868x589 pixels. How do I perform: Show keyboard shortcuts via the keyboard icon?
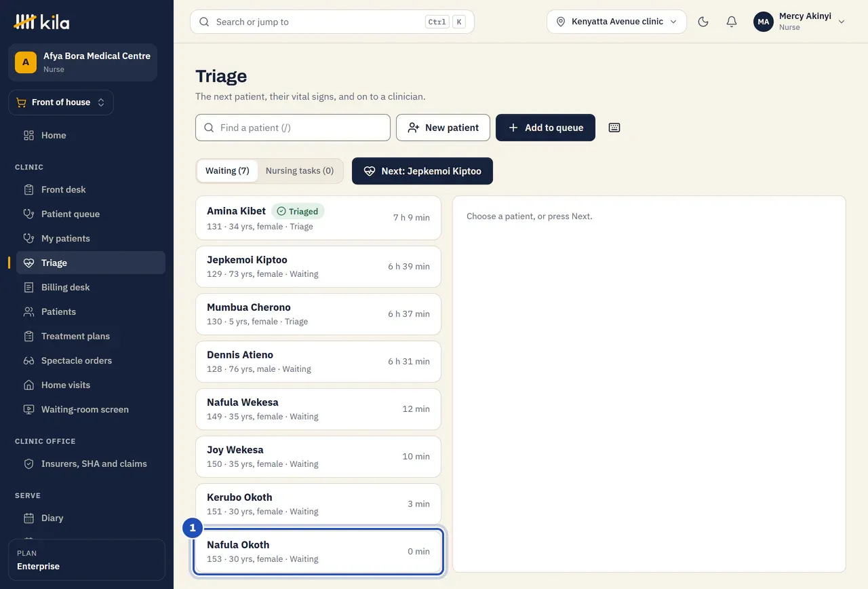(x=614, y=128)
